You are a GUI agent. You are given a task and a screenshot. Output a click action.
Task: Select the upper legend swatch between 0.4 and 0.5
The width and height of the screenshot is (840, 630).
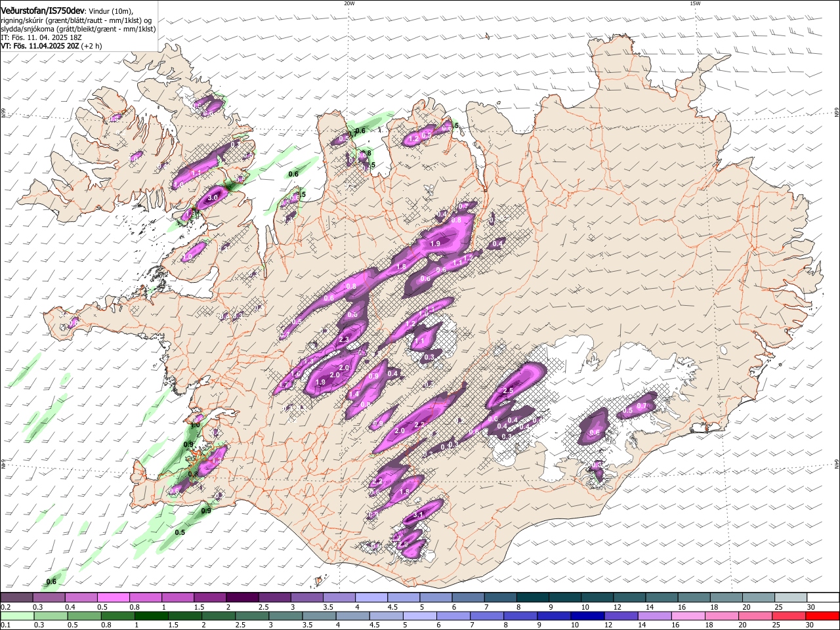click(x=81, y=597)
